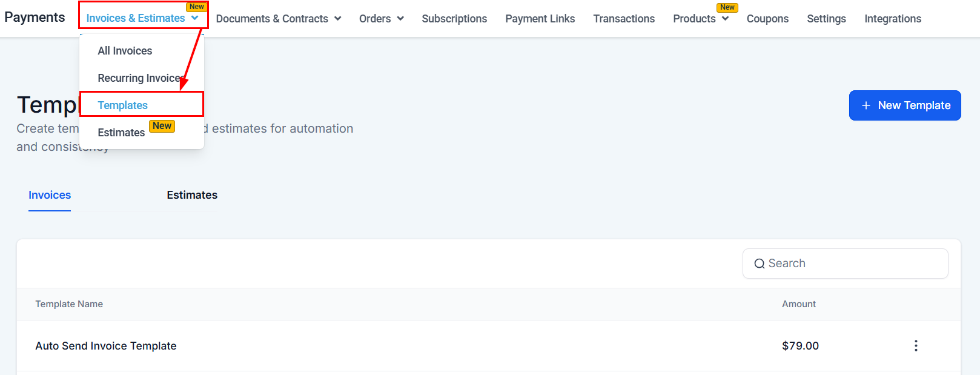Open Payment Links section
The image size is (980, 375).
(x=540, y=19)
